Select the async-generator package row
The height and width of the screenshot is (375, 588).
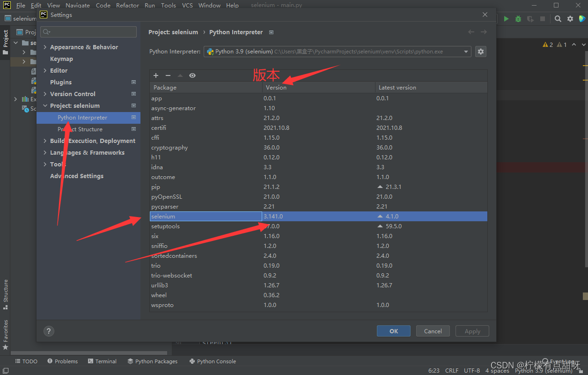point(318,108)
